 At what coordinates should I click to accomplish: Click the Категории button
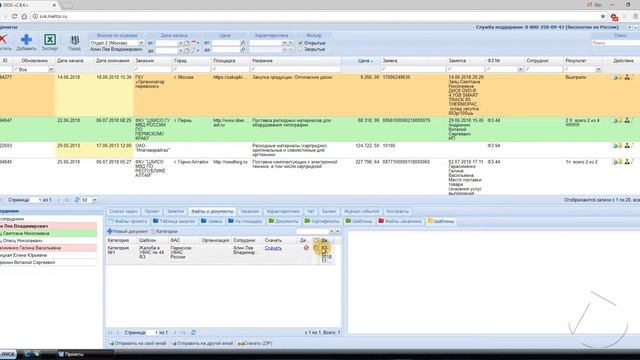click(164, 231)
